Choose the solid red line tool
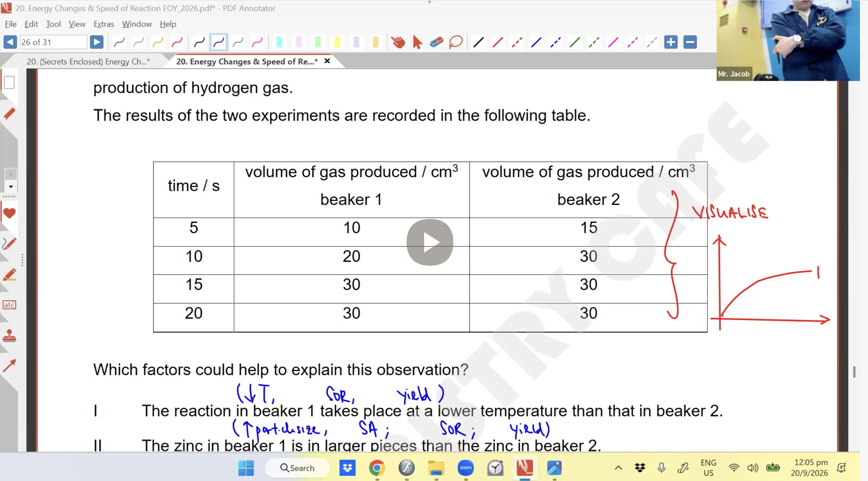Screen dimensions: 868x481 pos(498,42)
